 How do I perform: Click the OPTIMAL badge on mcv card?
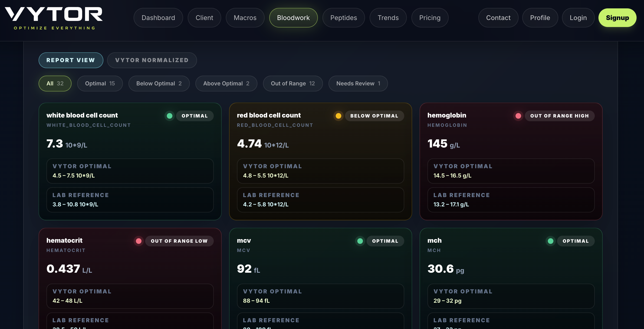385,241
